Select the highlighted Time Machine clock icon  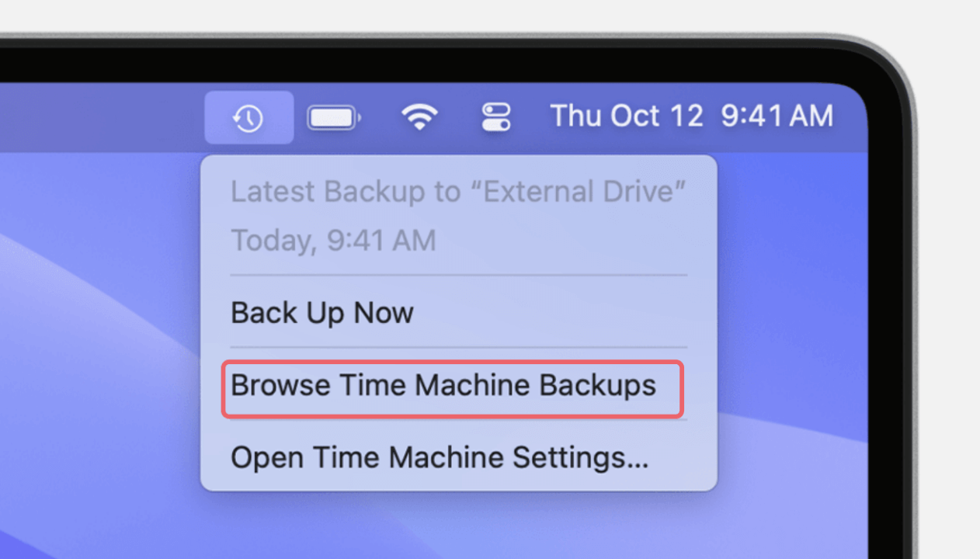(248, 116)
